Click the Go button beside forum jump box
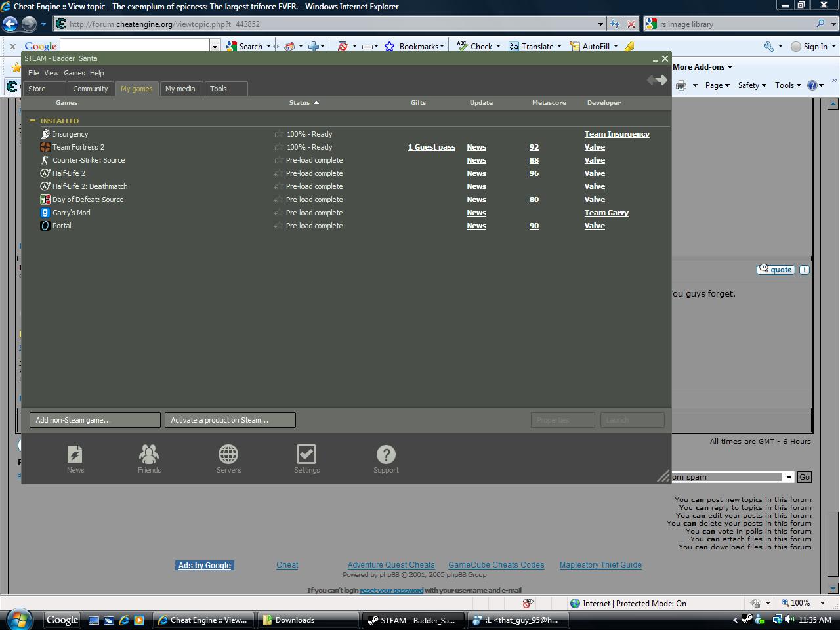 tap(805, 477)
